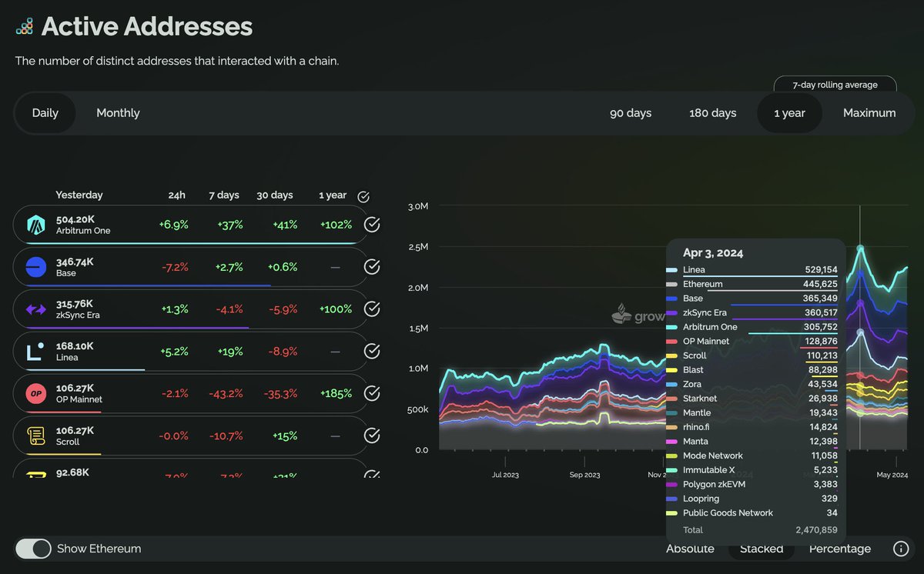Toggle the select-all chains checkmark in header
924x574 pixels.
coord(363,196)
